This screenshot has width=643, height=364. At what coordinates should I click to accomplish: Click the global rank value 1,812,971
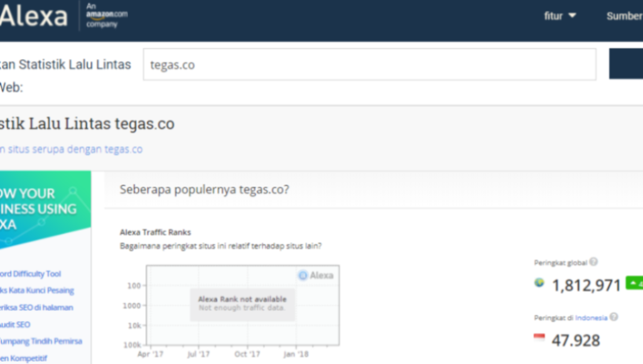[586, 286]
